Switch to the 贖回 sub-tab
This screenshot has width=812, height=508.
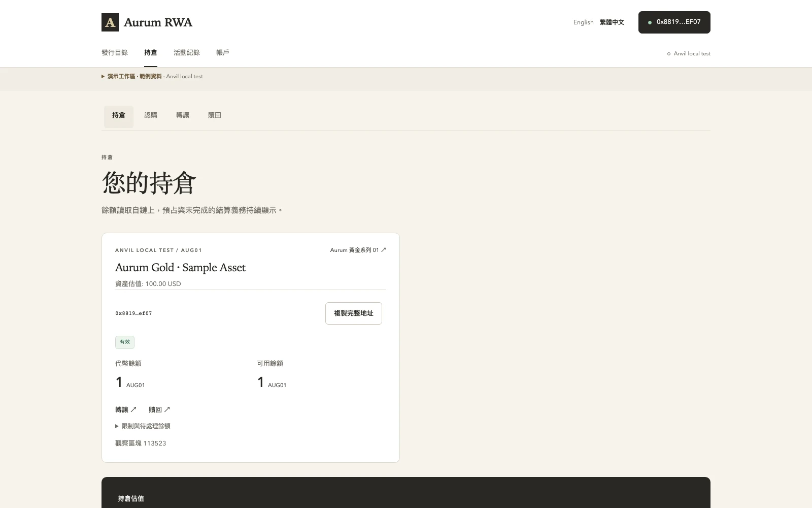pyautogui.click(x=215, y=115)
